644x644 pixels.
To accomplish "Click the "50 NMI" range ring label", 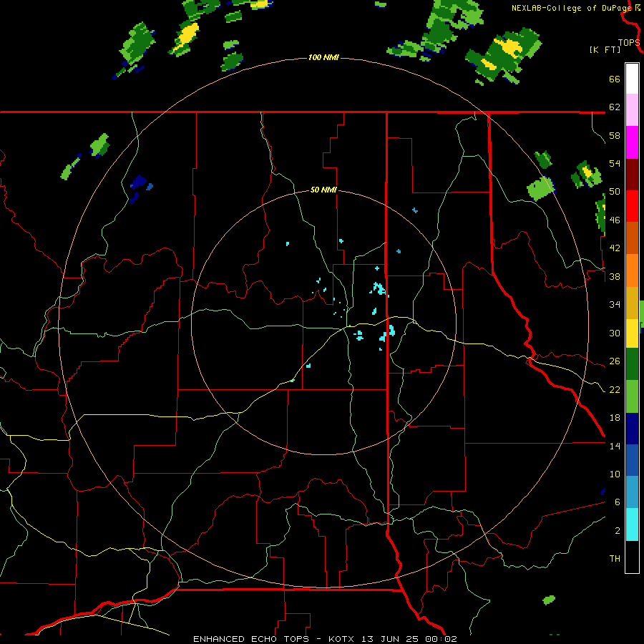I will point(323,190).
